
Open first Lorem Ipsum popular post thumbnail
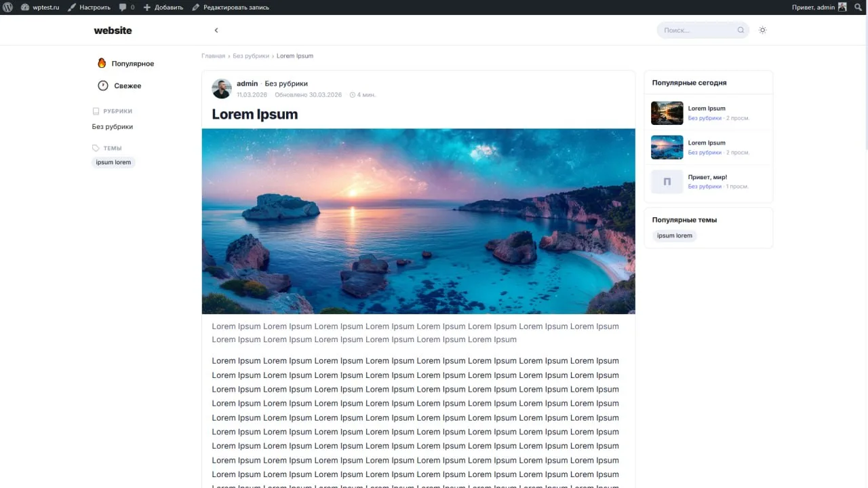(667, 113)
